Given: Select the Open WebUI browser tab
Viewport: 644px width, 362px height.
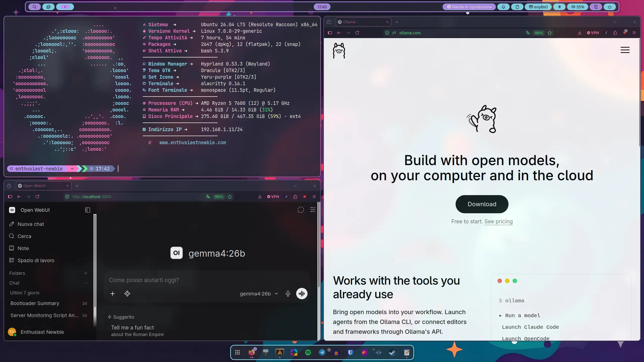Looking at the screenshot, I should point(44,186).
